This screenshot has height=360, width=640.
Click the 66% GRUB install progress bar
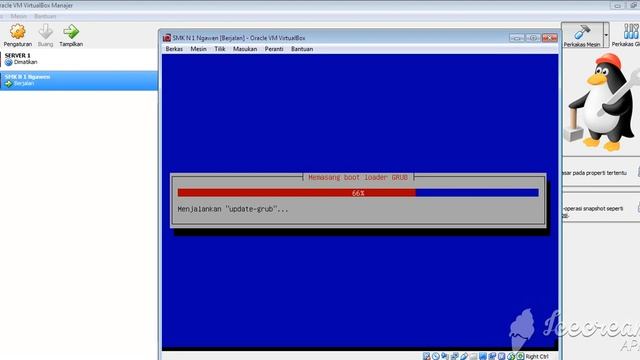[x=358, y=193]
